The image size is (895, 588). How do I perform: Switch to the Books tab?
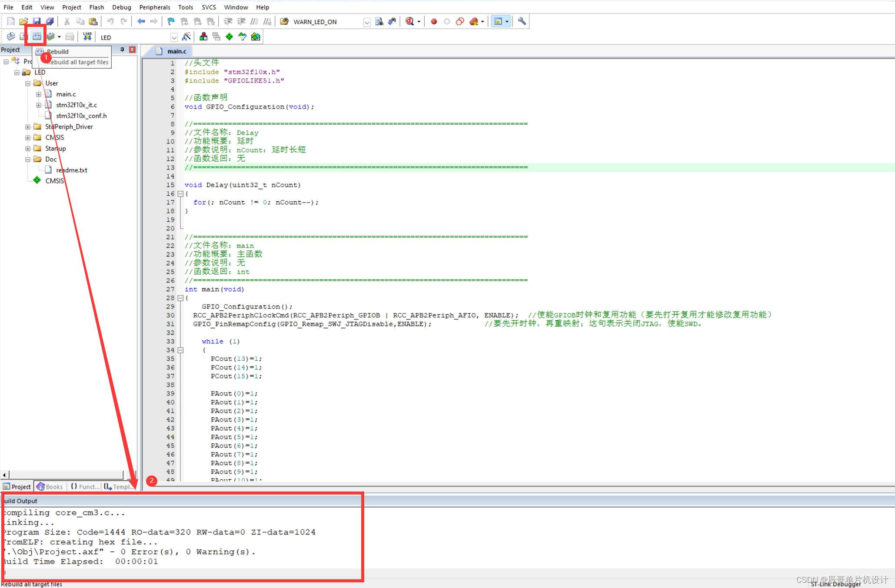50,487
